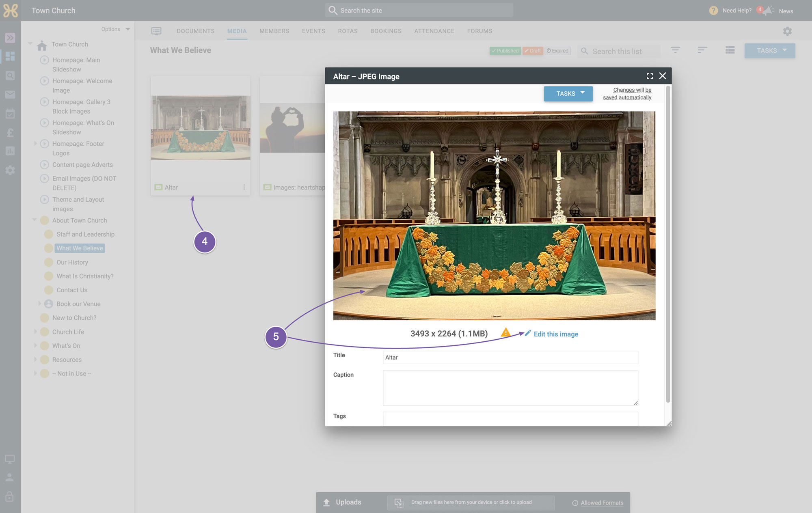
Task: Switch to the Events tab
Action: [313, 31]
